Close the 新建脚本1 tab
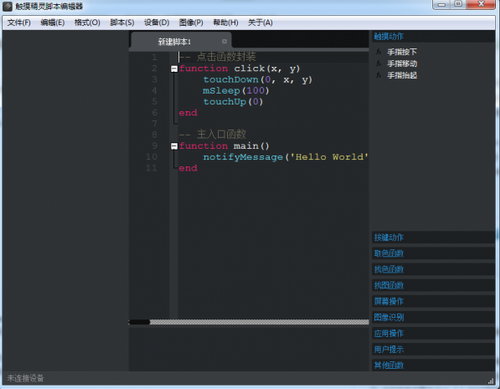The height and width of the screenshot is (389, 500). 224,41
